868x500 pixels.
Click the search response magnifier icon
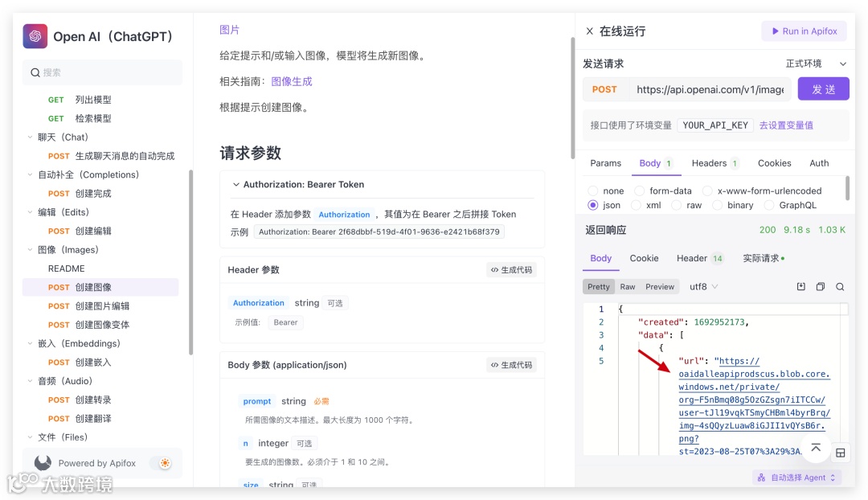click(840, 287)
